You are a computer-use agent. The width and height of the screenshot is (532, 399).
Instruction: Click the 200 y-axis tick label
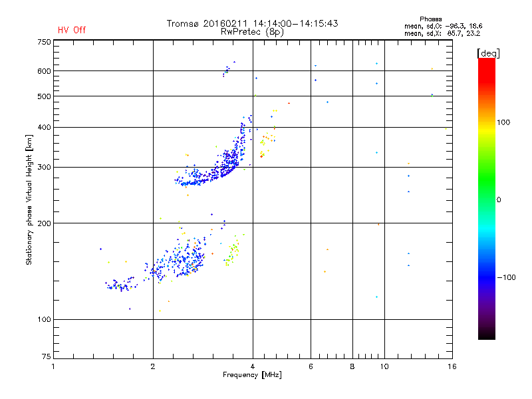pos(44,223)
